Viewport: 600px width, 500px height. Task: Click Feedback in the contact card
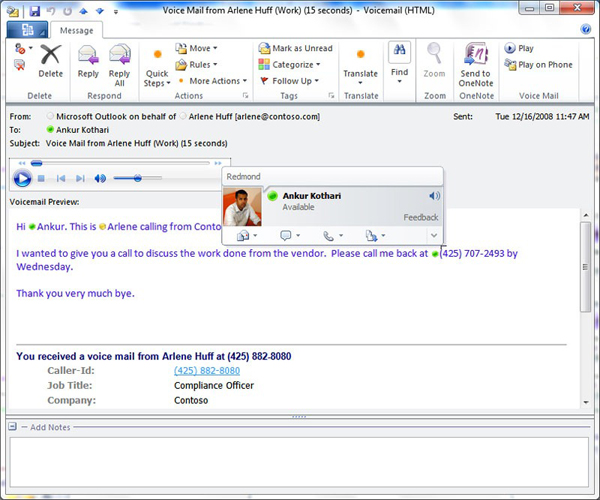point(420,217)
